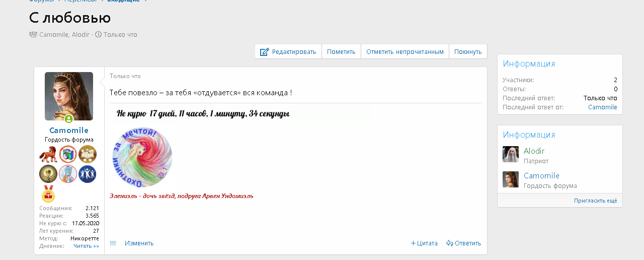Click the golden handshake badge
Viewport: 644px width, 260px height.
[x=88, y=154]
